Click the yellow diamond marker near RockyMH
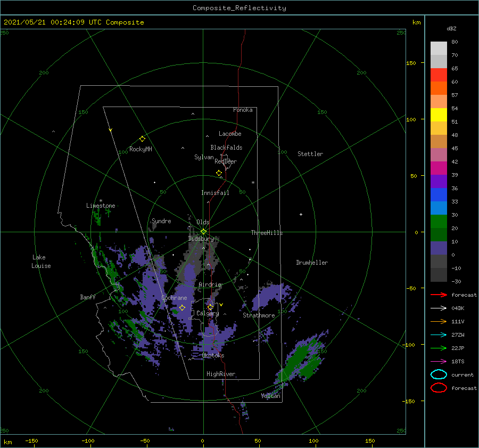This screenshot has height=448, width=479. pos(142,139)
